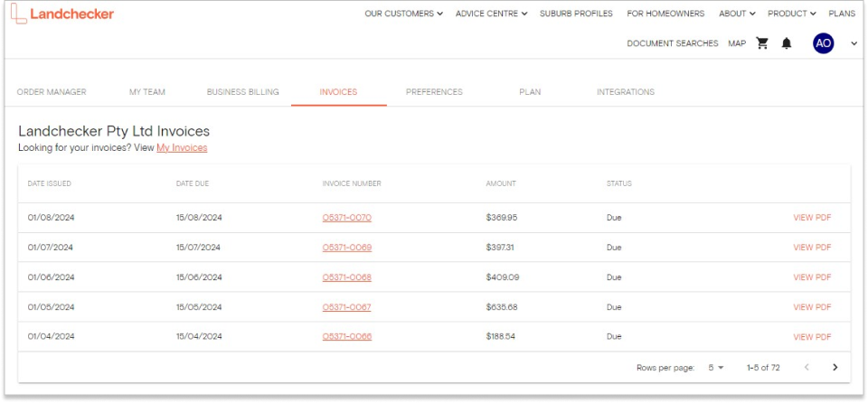The image size is (868, 403).
Task: Open invoice O5371-0069
Action: [x=346, y=248]
